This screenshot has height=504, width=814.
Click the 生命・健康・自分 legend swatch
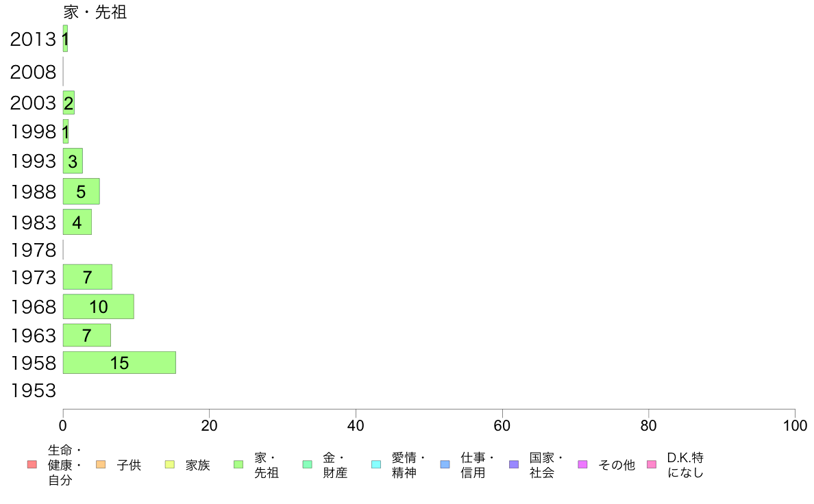[x=32, y=464]
